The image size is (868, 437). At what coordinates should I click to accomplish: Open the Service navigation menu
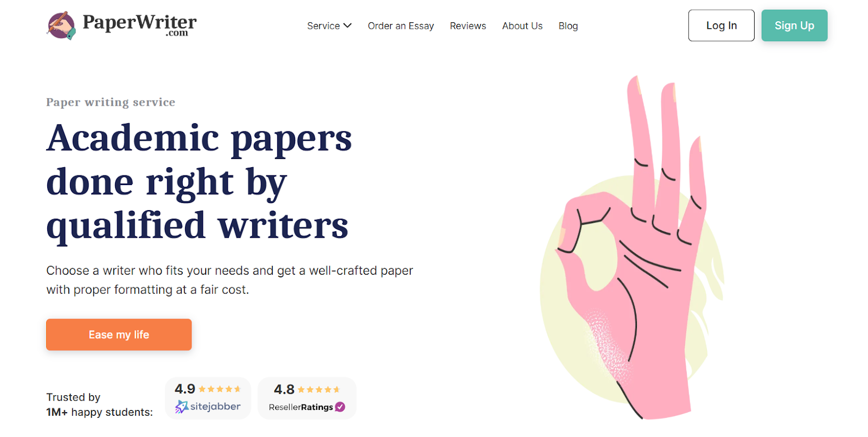pos(329,26)
